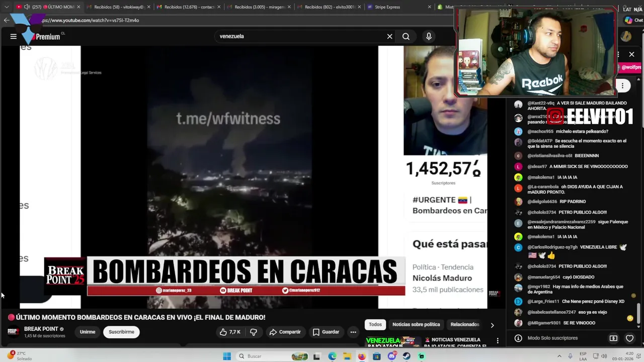Subscribe using the Suscribirme button

121,332
